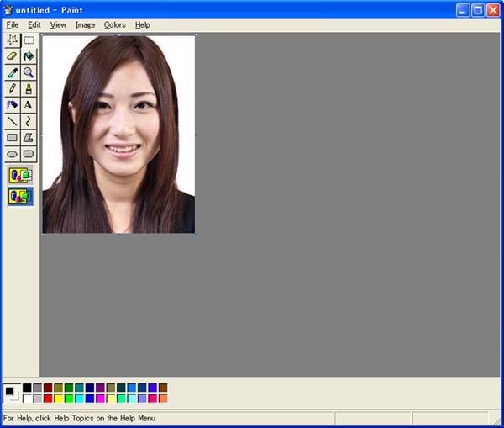This screenshot has height=428, width=504.
Task: Choose the pale yellow swatch
Action: tap(111, 399)
